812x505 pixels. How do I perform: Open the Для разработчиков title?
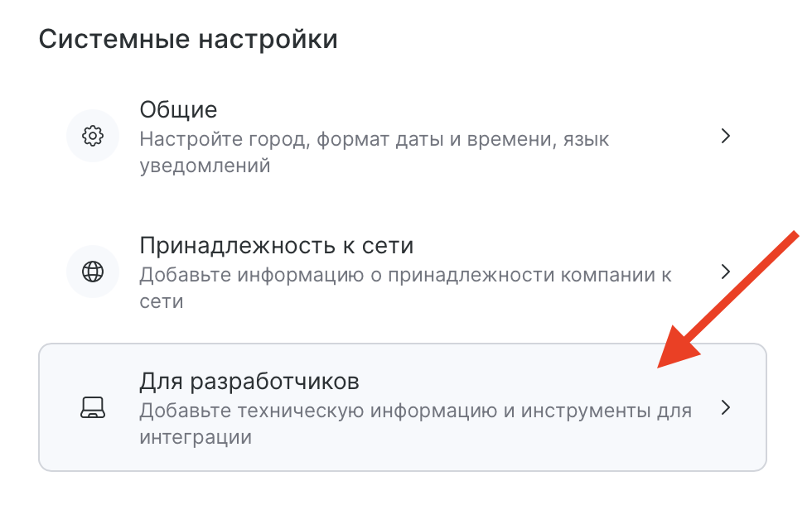[x=249, y=382]
